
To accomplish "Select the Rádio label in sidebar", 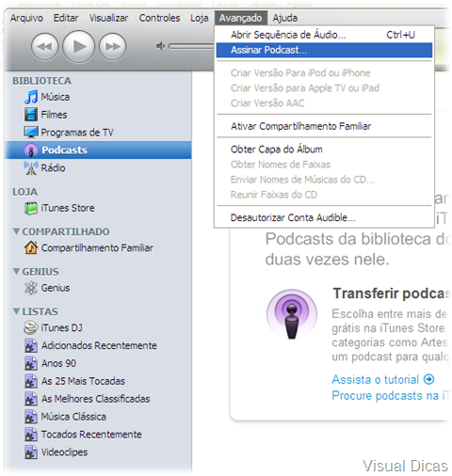I will 53,167.
